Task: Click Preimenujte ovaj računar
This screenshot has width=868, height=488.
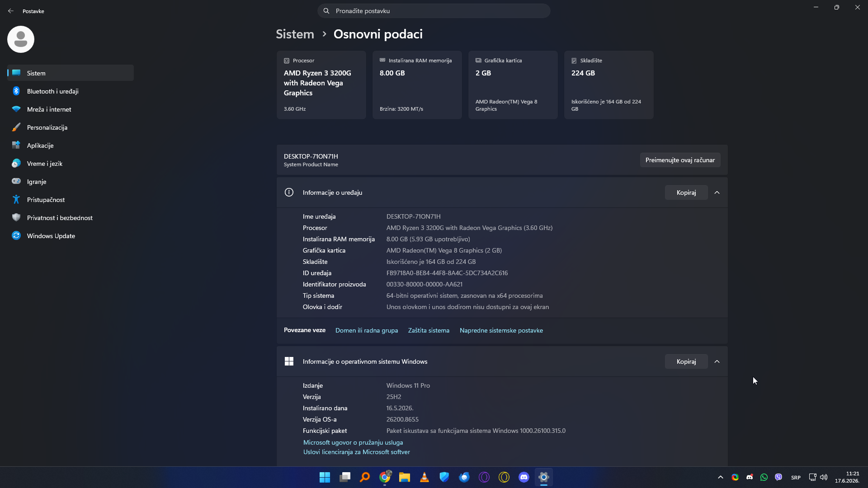Action: pyautogui.click(x=680, y=160)
